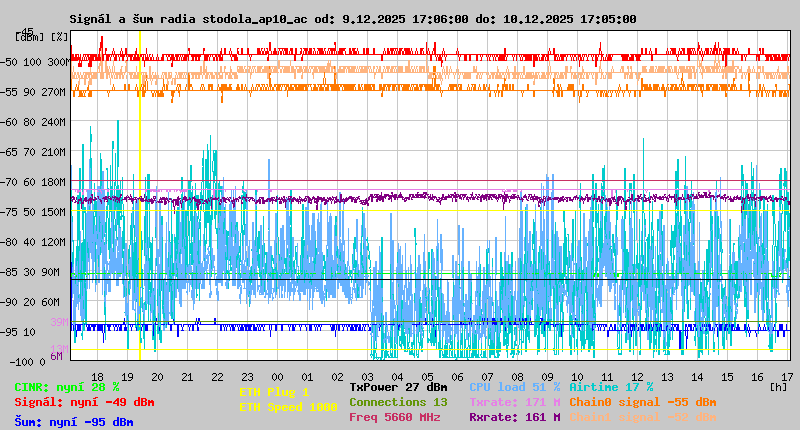
Task: Click the [dBm] [%] axis units header
Action: pos(42,36)
